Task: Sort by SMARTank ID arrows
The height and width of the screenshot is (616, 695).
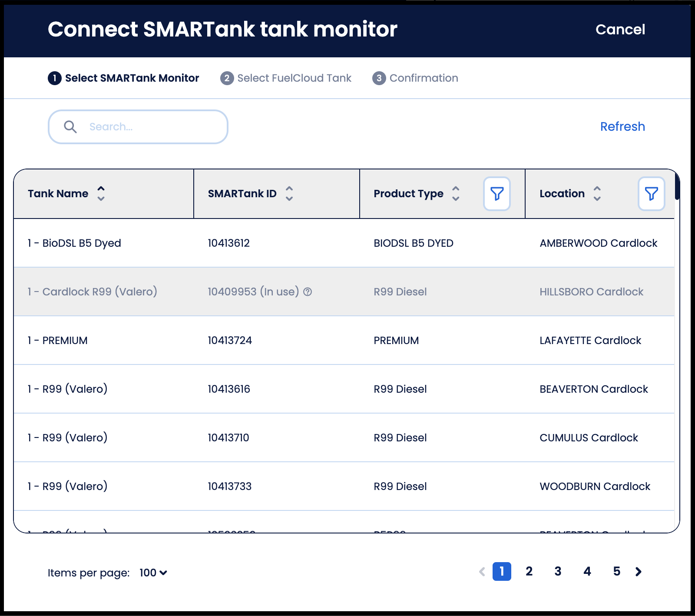Action: [289, 194]
